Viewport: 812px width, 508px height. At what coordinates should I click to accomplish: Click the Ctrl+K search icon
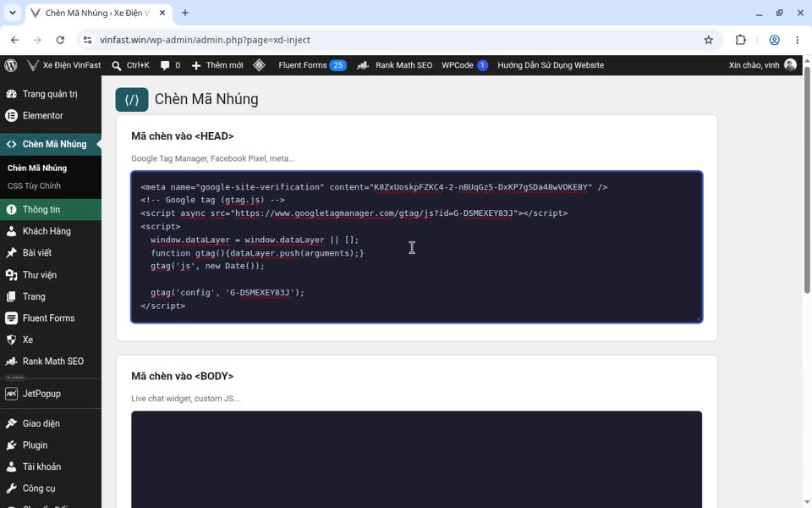[x=117, y=65]
